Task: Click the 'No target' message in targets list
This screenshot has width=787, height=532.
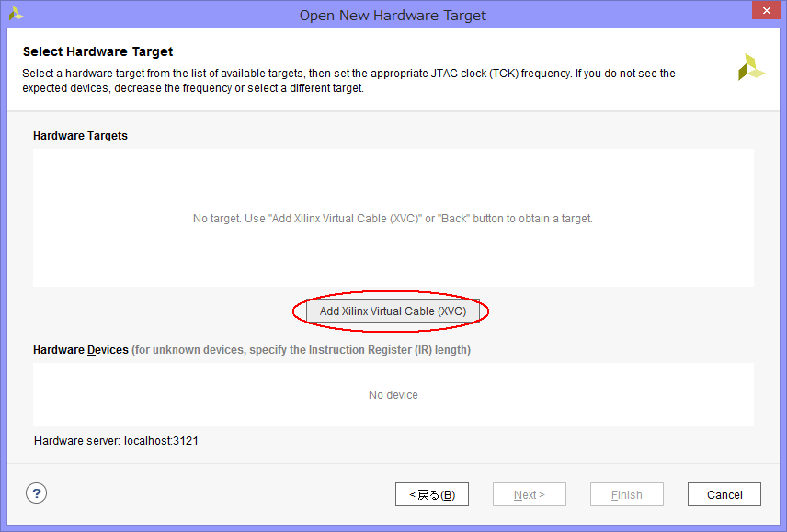Action: pos(393,219)
